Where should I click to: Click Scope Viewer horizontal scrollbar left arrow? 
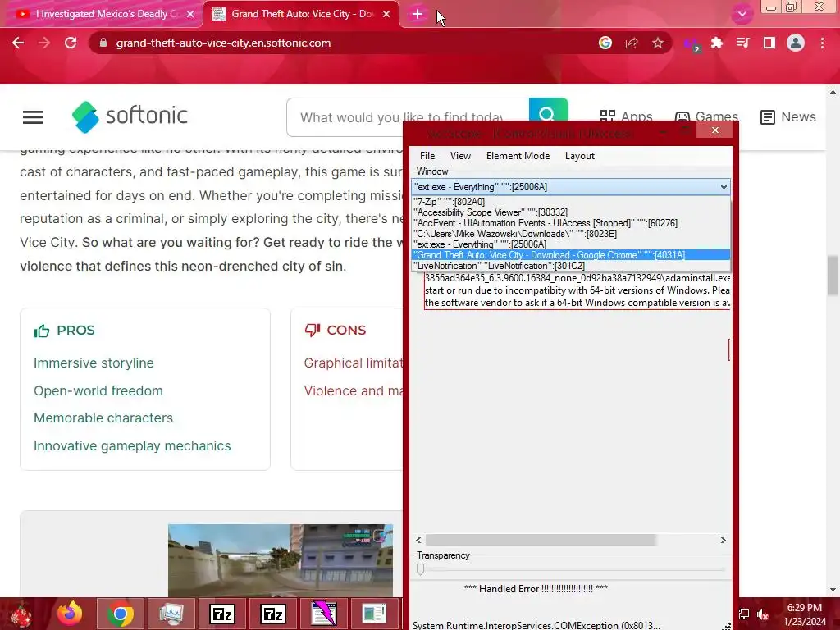point(419,540)
